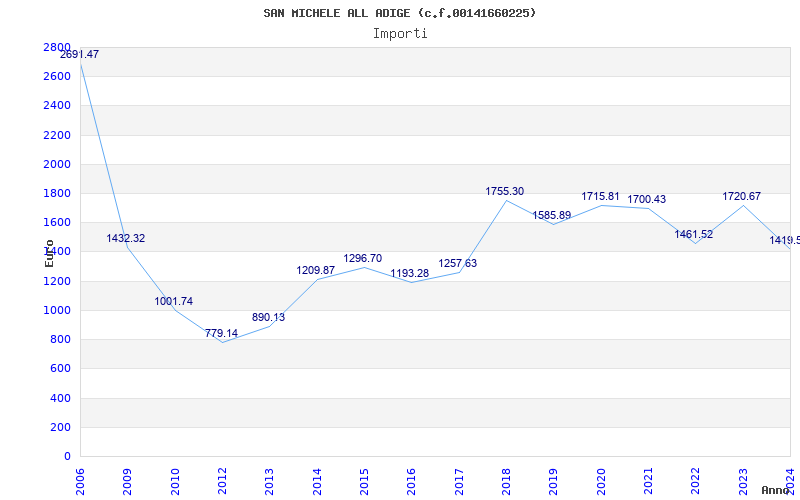Click the 1432.32 data label
Viewport: 800px width, 500px height.
coord(126,238)
